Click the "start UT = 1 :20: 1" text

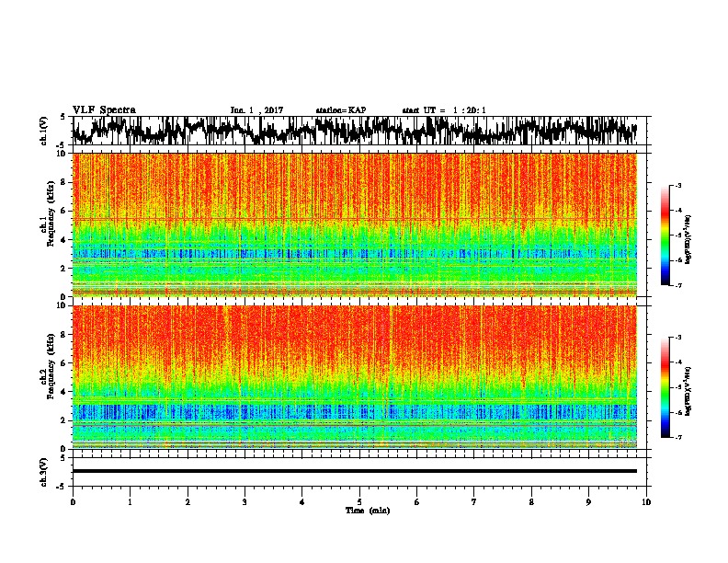pyautogui.click(x=444, y=110)
